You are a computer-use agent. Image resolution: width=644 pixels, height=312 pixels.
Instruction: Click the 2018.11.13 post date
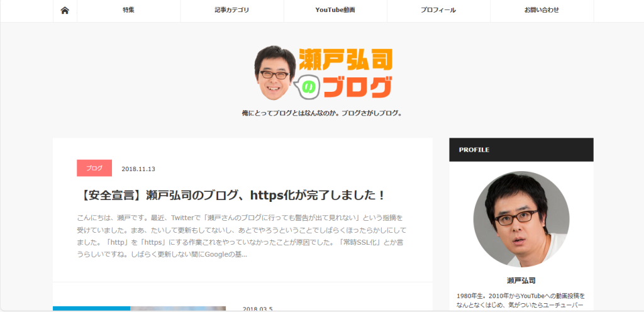point(138,169)
